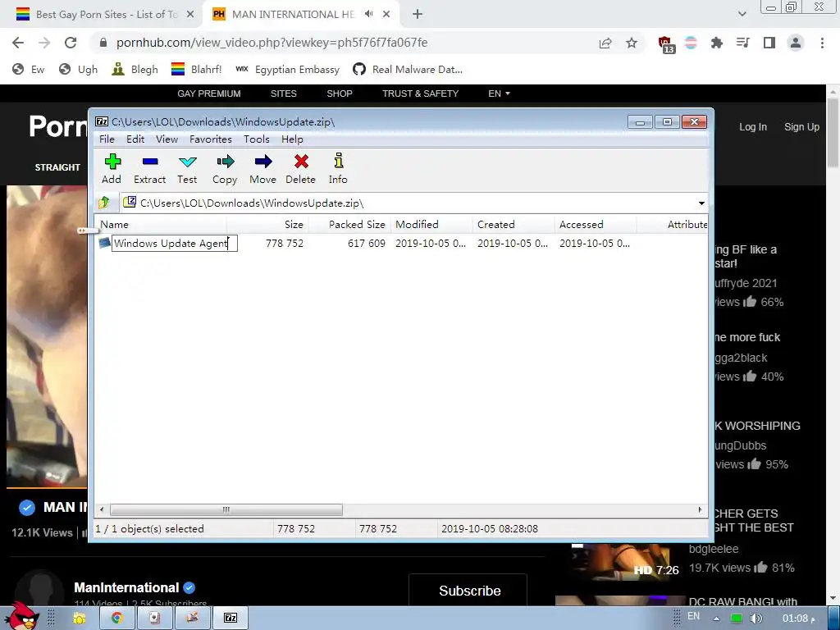Click the up-folder icon beside the path
Screen dimensions: 840x630
[104, 203]
